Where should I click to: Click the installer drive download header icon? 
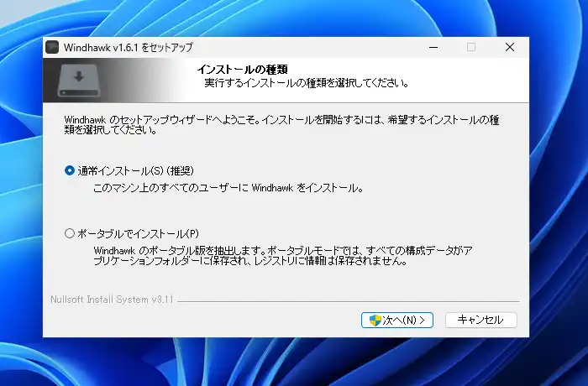coord(79,80)
